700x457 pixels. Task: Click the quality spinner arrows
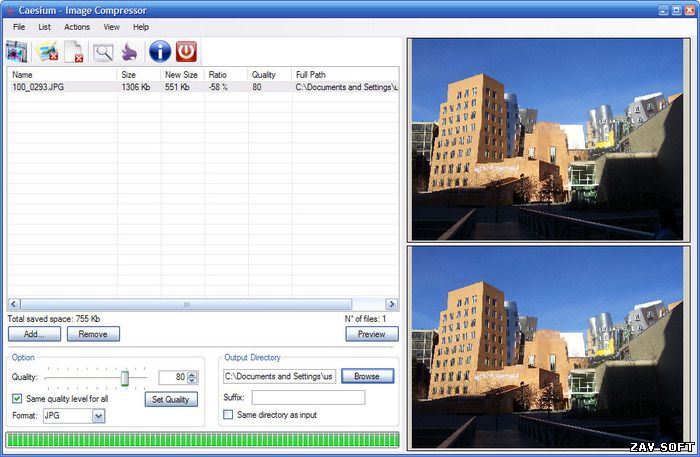coord(192,378)
